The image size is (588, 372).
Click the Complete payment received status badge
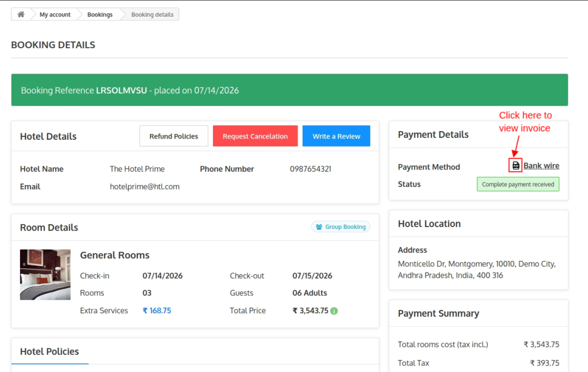(x=518, y=185)
